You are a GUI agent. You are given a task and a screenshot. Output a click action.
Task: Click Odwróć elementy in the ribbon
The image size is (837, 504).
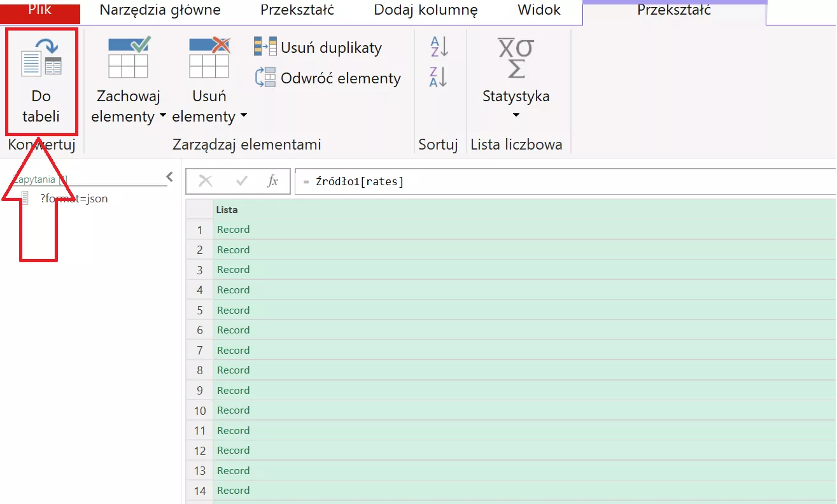[328, 78]
